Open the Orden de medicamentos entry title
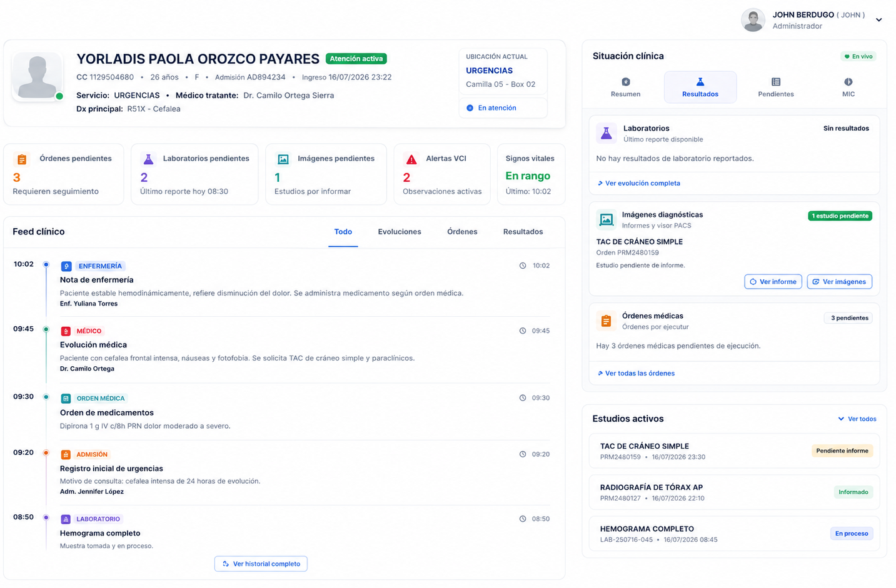This screenshot has height=588, width=896. coord(107,412)
